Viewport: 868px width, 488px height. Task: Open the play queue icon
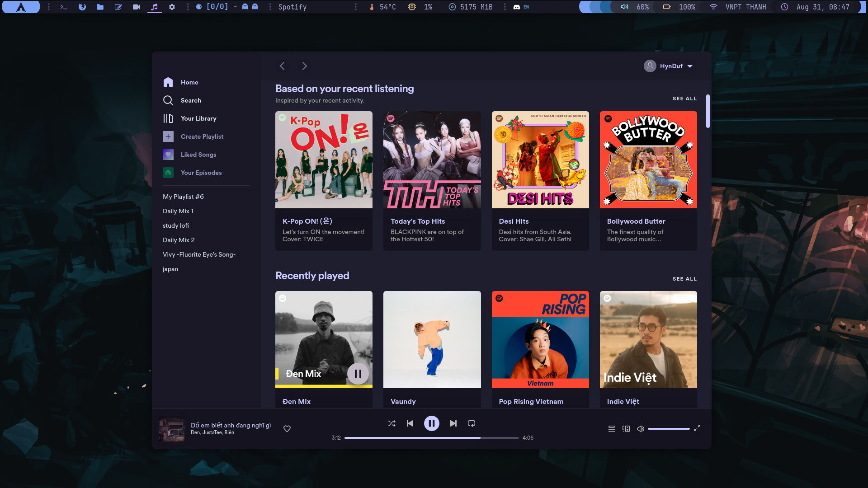611,429
